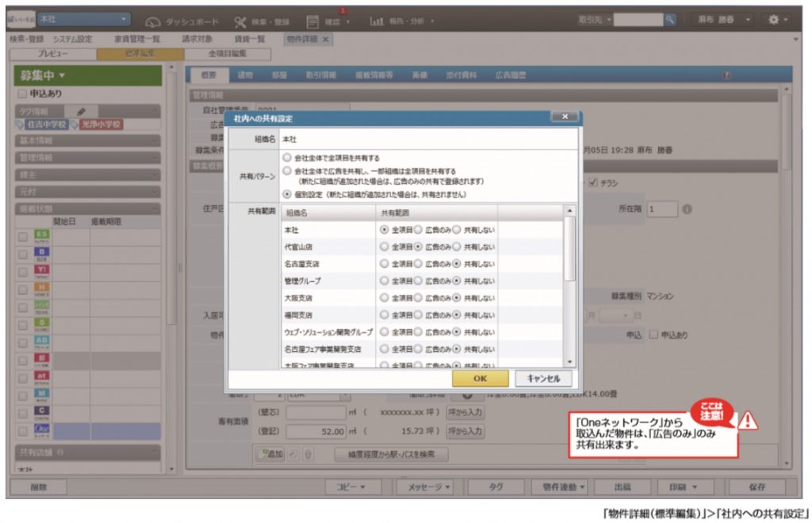Select 会社全体で広告を共有し radio option

click(x=287, y=170)
